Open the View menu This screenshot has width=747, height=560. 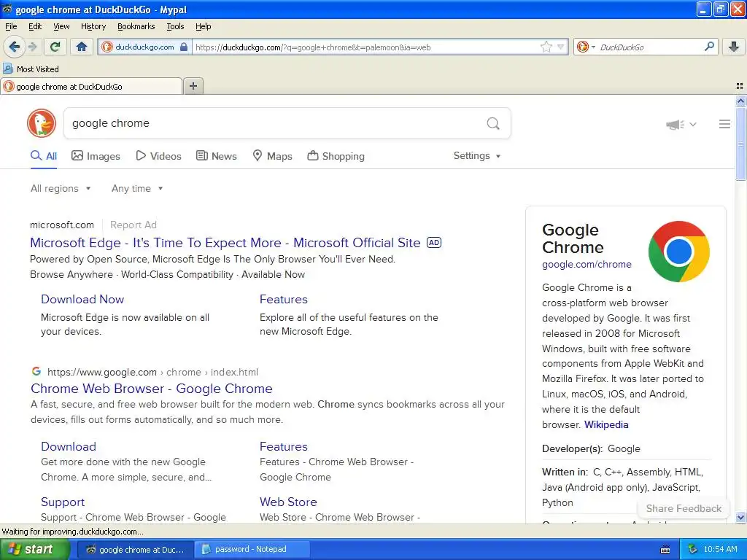tap(61, 26)
